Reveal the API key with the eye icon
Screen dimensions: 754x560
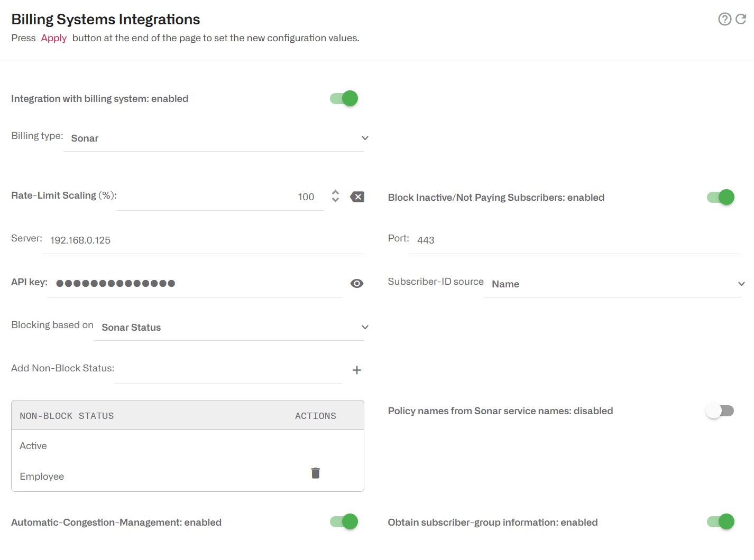coord(357,283)
